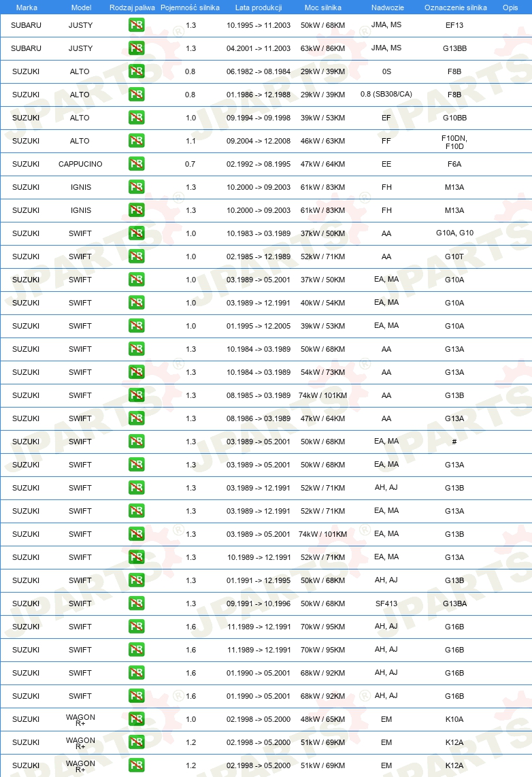Screen dimensions: 532x777
Task: Click fuel icon in Alto F10DN row
Action: (x=136, y=141)
